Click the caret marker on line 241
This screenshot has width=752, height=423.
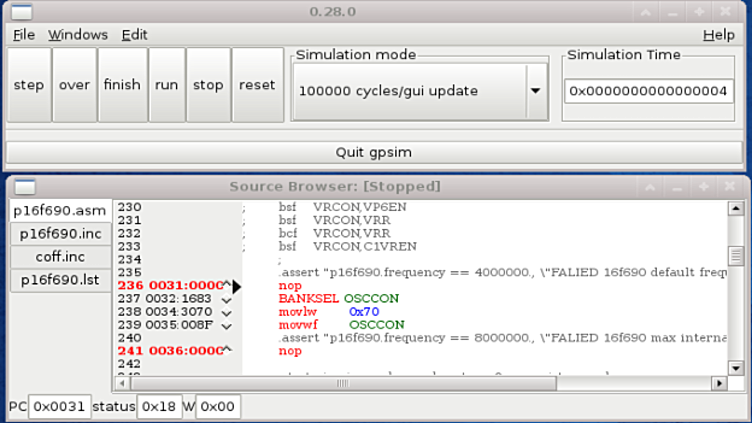227,350
